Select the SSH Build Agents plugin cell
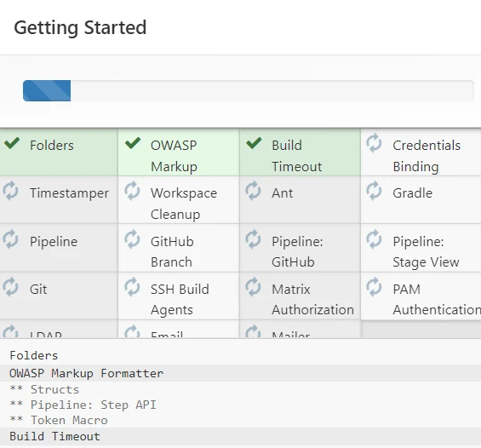The width and height of the screenshot is (481, 448). click(179, 296)
